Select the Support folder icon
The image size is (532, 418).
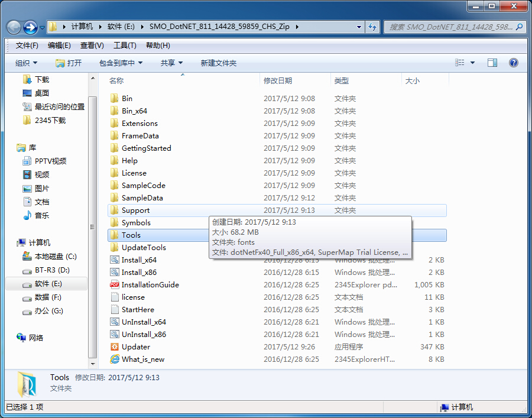114,210
